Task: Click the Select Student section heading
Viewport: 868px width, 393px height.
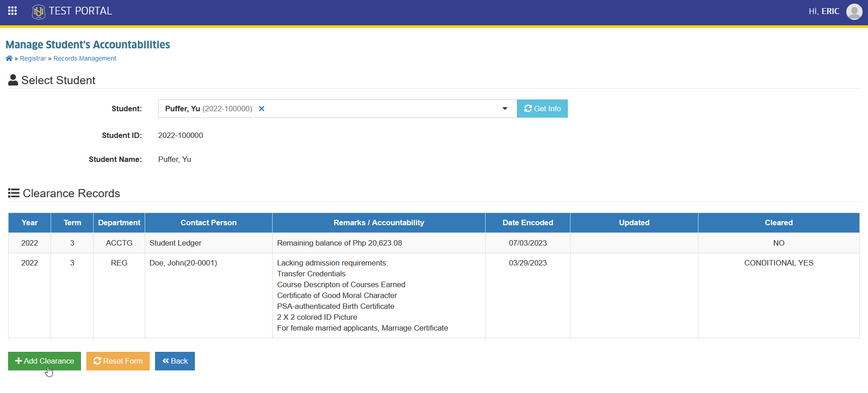Action: (52, 80)
